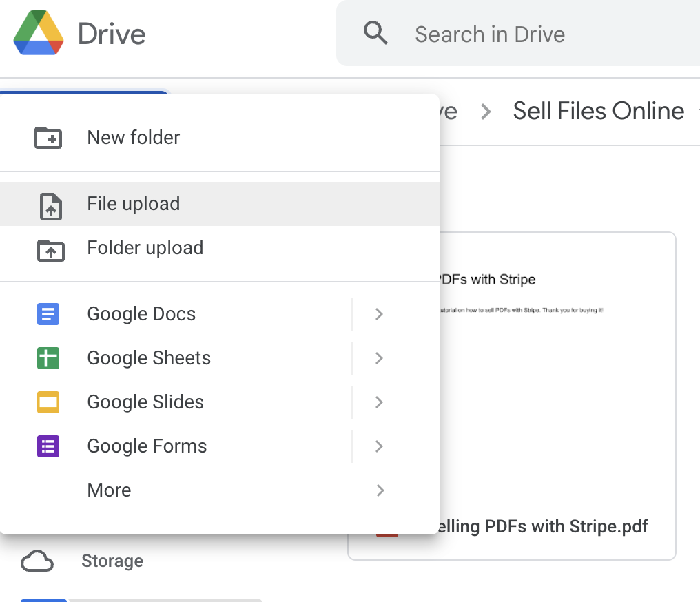
Task: Select Google Sheets menu entry
Action: (x=220, y=358)
